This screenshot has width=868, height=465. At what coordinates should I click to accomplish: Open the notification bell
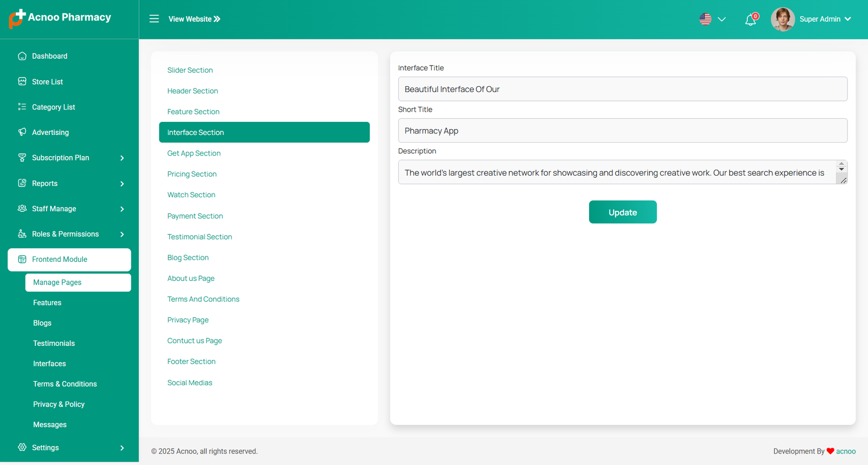pyautogui.click(x=750, y=20)
